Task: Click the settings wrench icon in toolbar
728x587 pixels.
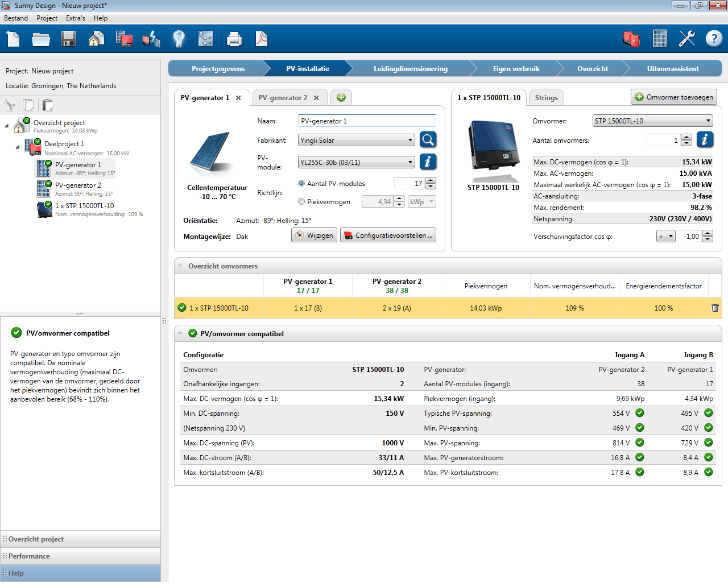Action: (x=686, y=38)
